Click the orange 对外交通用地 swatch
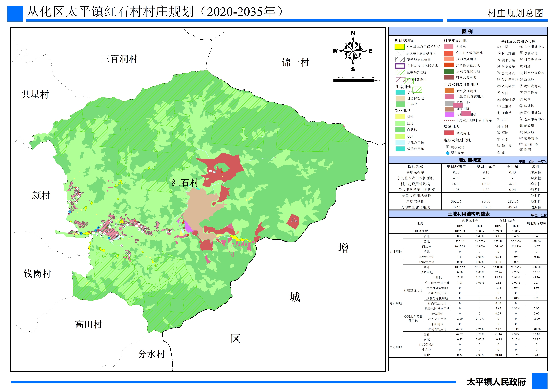This screenshot has width=555, height=392. click(449, 91)
